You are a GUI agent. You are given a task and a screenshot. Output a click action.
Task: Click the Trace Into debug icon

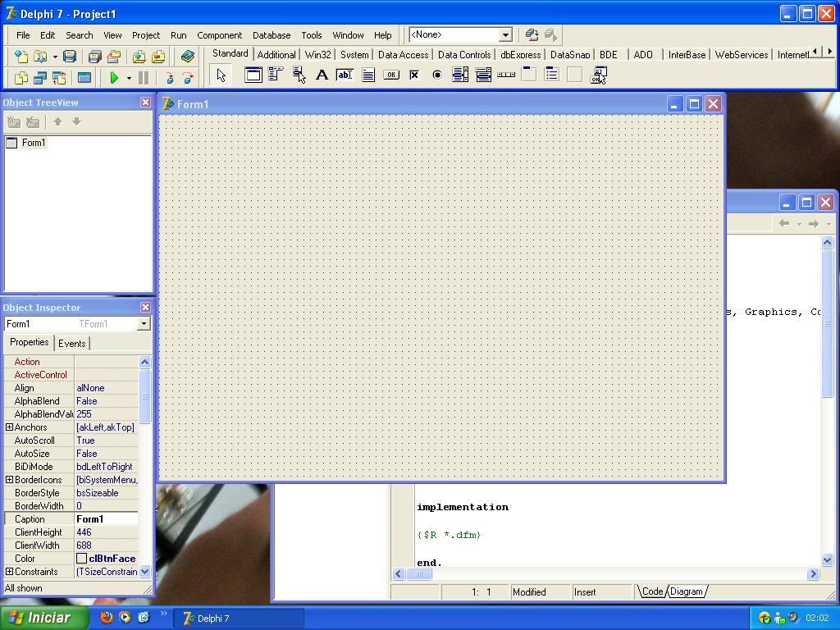(x=169, y=78)
